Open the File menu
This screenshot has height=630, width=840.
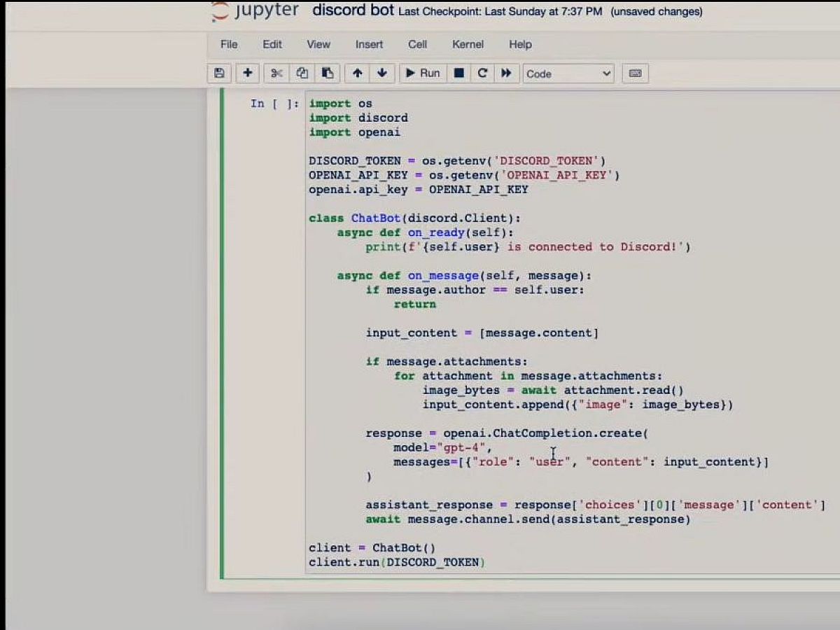click(229, 44)
